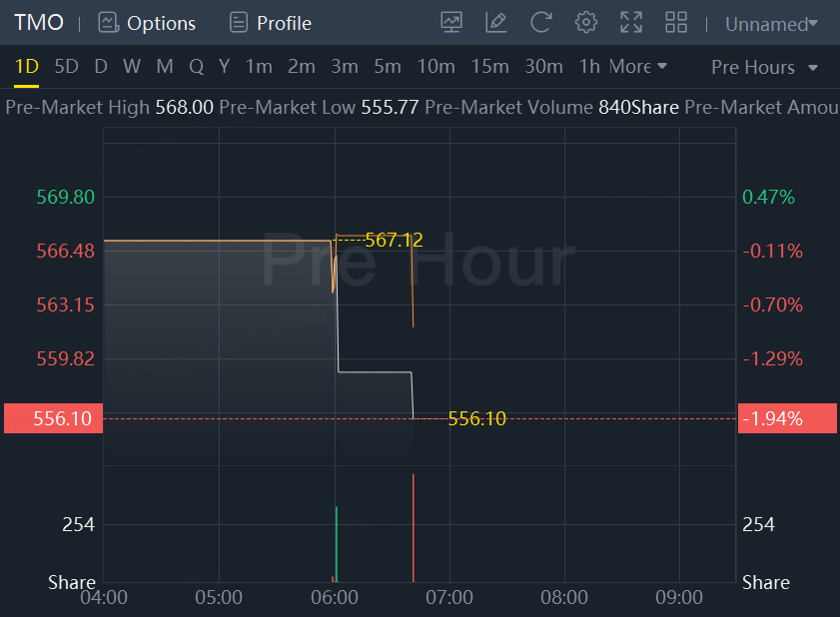This screenshot has height=617, width=840.
Task: Activate the drawing pencil tool
Action: 495,22
